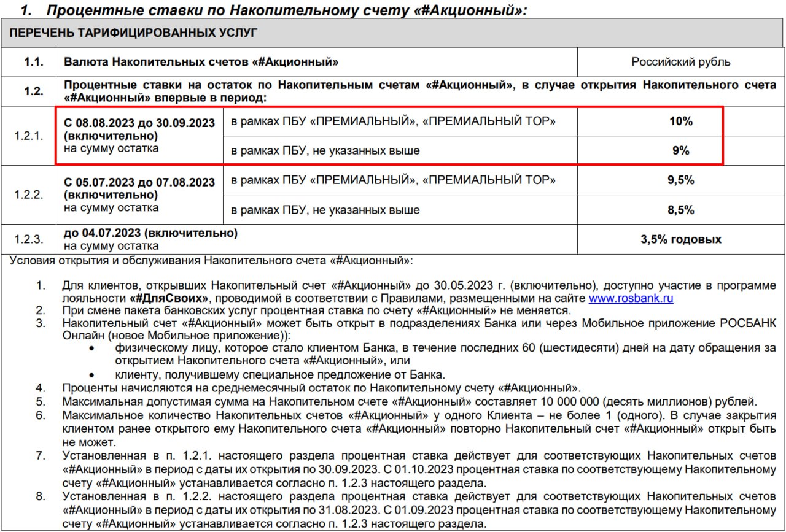Viewport: 786px width, 532px height.
Task: Select the period "С 08.08.2023 до 30.09.2023"
Action: [139, 123]
